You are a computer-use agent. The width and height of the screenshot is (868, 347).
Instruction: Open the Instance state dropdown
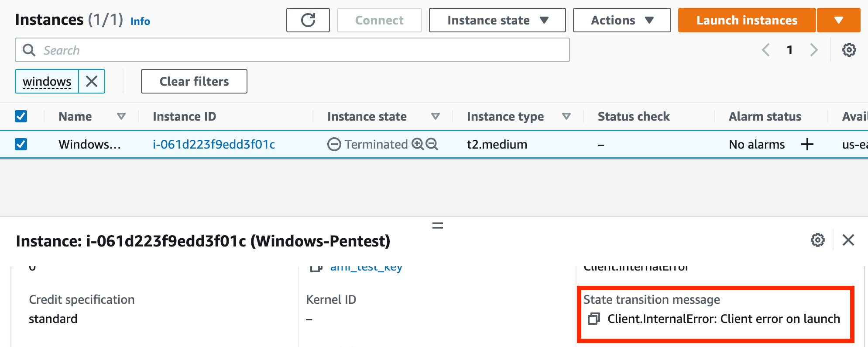tap(497, 20)
